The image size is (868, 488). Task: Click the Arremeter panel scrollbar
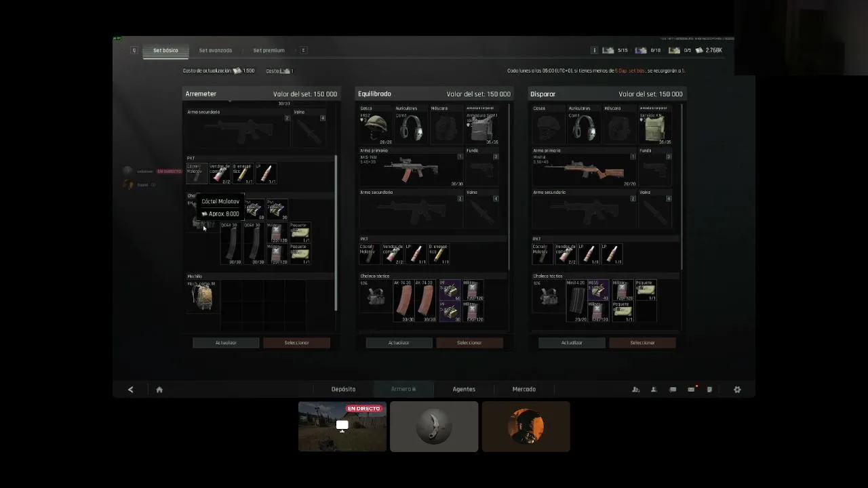click(336, 232)
